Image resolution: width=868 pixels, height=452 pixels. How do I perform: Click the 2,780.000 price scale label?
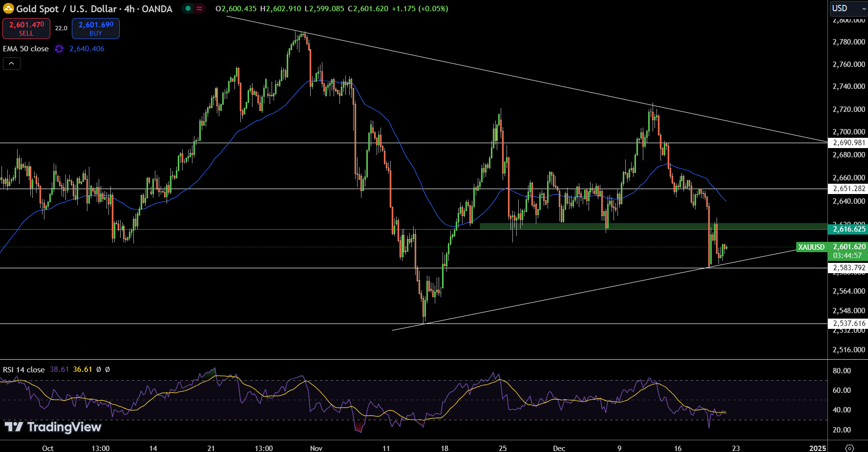pos(848,42)
